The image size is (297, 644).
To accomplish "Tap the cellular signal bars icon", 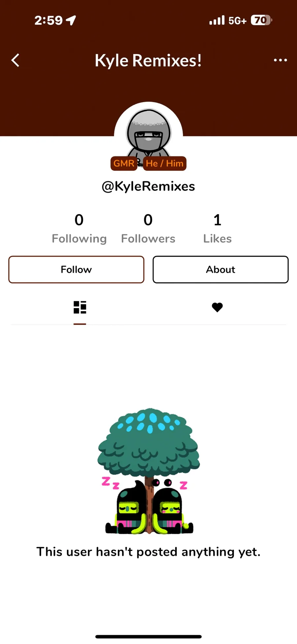I will pos(217,20).
